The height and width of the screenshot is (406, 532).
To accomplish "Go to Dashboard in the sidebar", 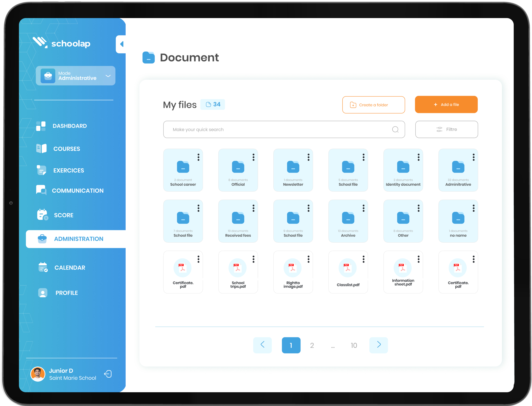I will click(70, 126).
